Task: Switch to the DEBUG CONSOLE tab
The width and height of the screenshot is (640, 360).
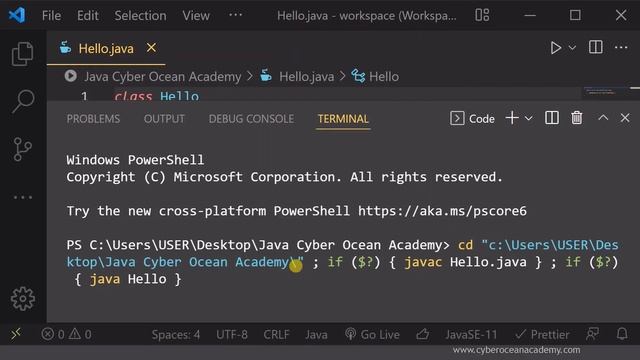Action: [251, 119]
